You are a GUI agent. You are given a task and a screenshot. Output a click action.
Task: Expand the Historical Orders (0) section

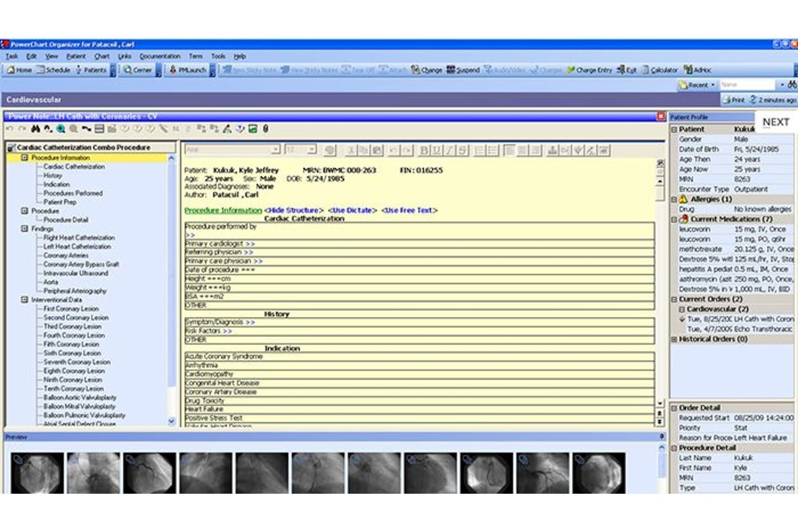pos(674,339)
